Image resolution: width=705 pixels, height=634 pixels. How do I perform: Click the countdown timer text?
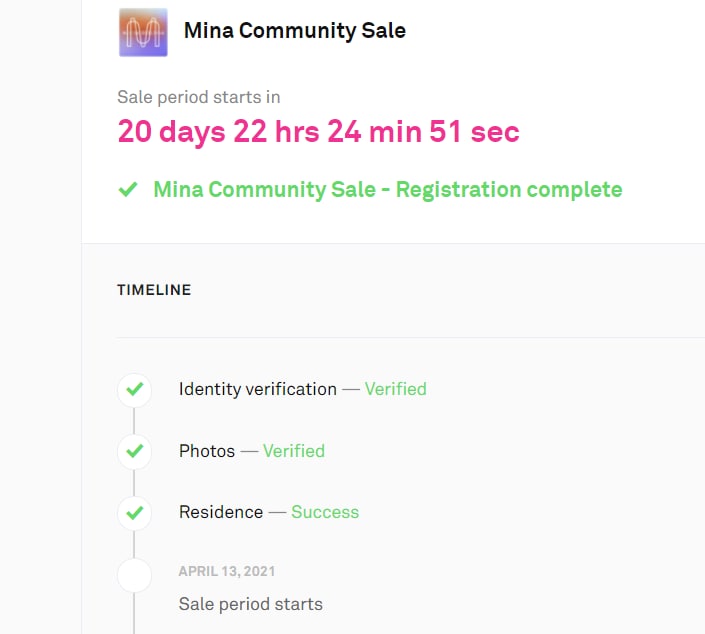tap(318, 132)
